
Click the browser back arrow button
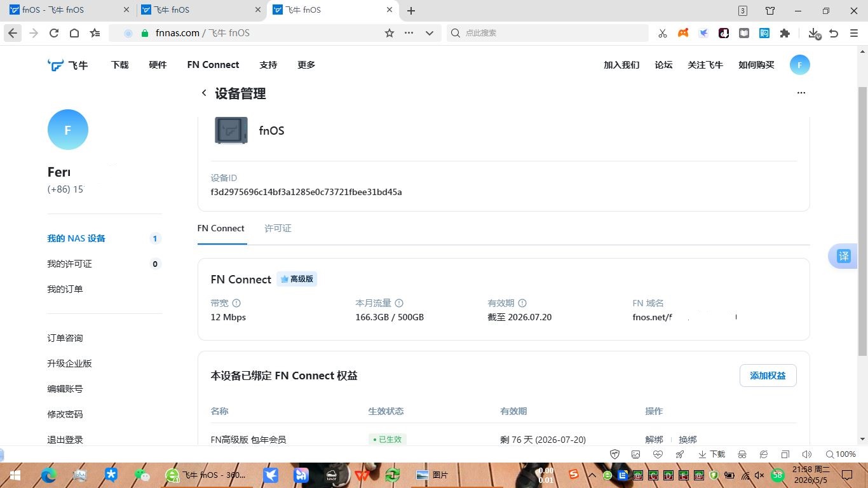13,33
